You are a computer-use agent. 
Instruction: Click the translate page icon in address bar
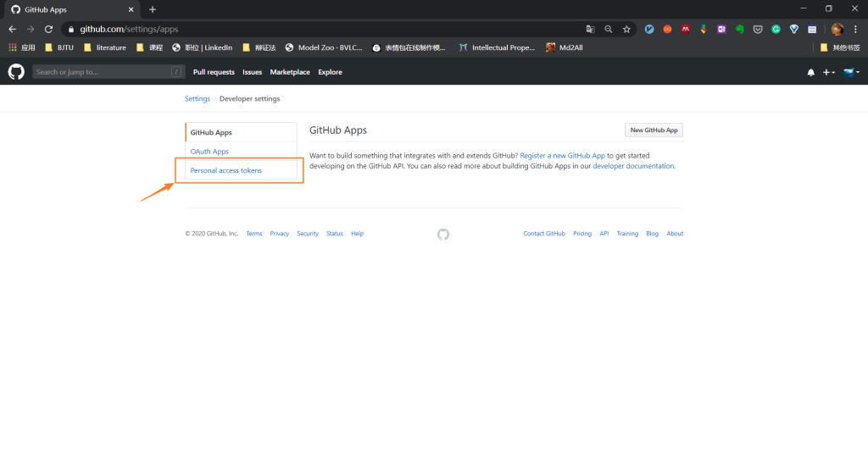click(591, 30)
